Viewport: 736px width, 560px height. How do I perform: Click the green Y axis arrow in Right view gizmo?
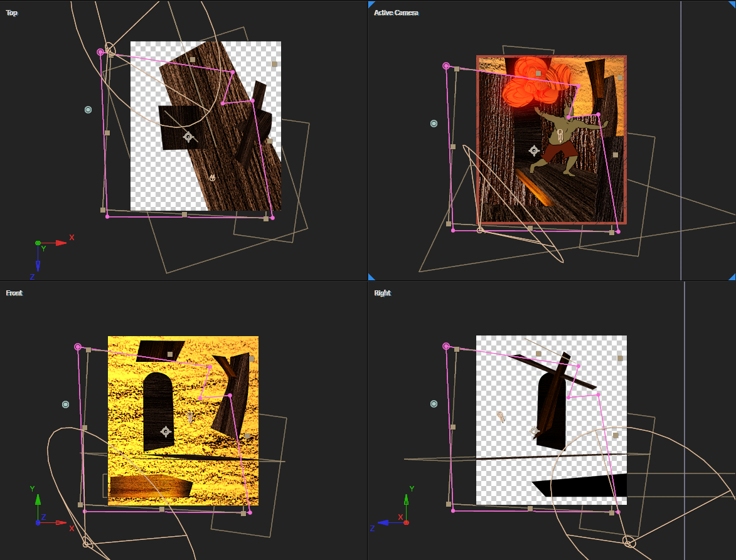(x=406, y=500)
